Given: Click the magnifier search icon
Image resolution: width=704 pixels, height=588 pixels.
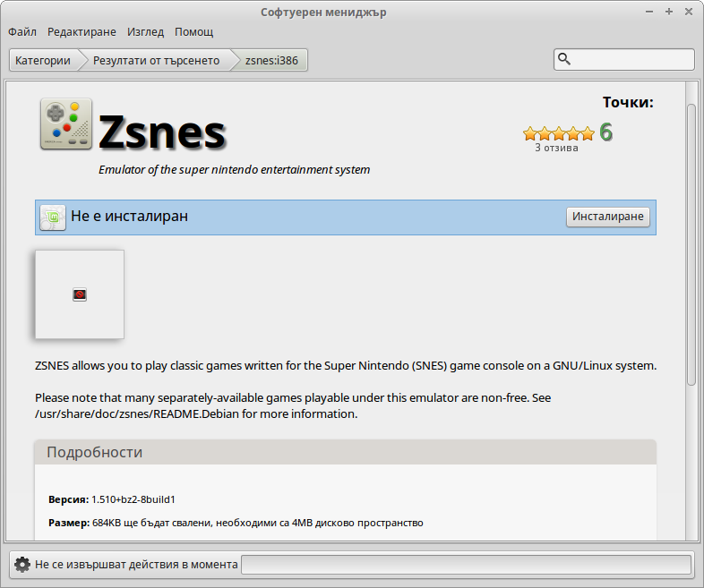Looking at the screenshot, I should click(564, 59).
